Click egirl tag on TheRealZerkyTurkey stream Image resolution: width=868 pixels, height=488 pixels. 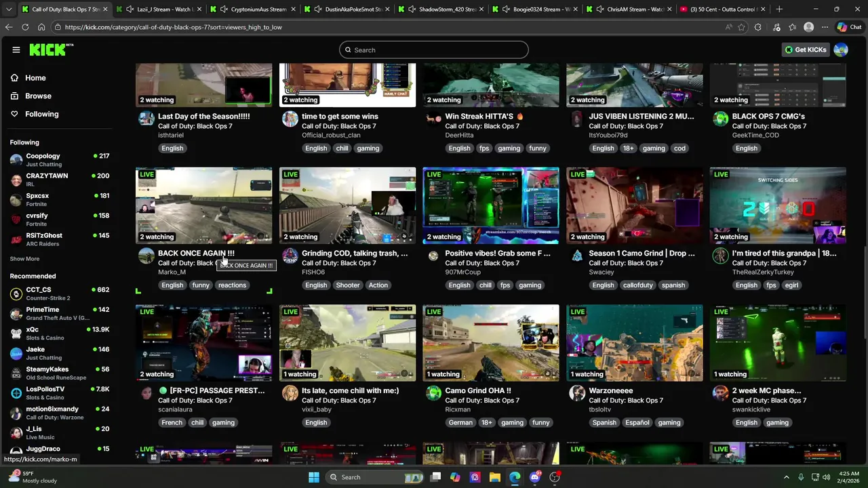(791, 285)
